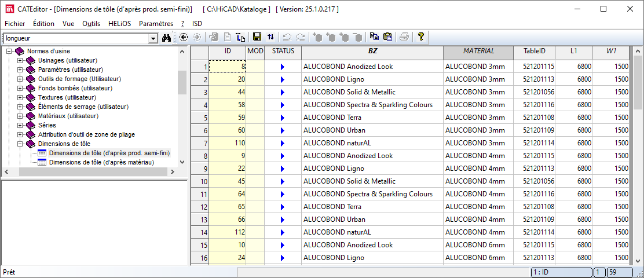The width and height of the screenshot is (644, 278).
Task: Collapse the Dimensions de tôle tree node
Action: pos(20,144)
